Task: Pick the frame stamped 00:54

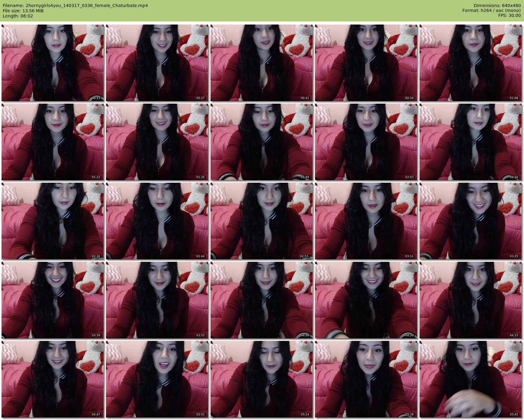Action: (x=366, y=63)
